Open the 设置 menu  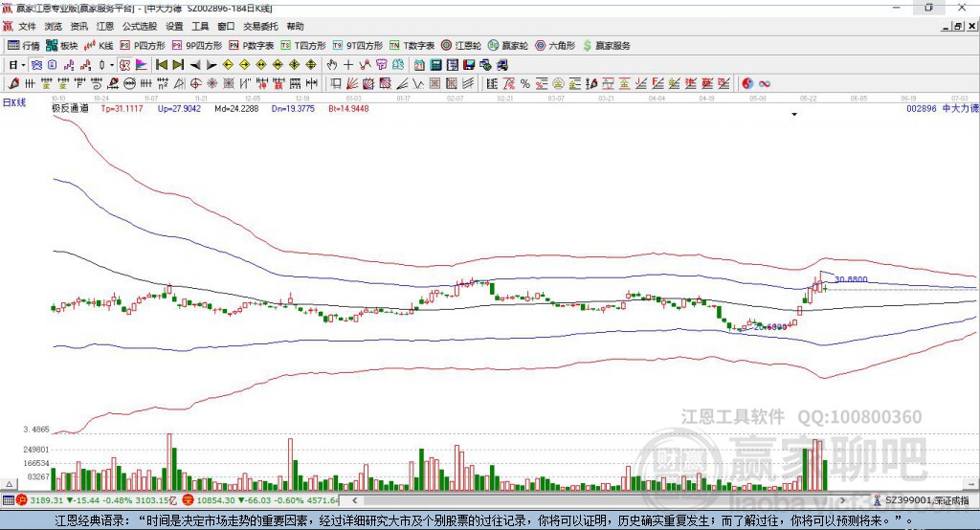tap(174, 26)
